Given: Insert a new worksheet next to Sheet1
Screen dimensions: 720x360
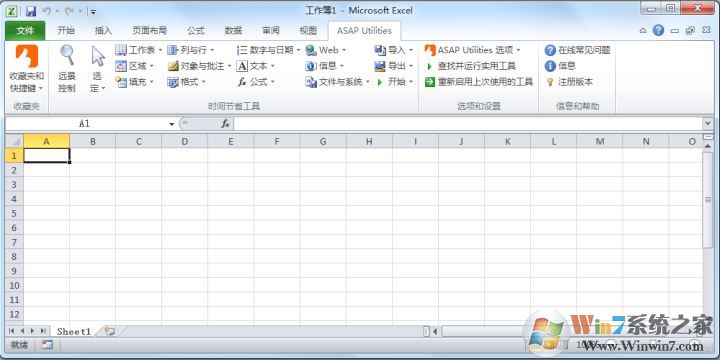Looking at the screenshot, I should coord(110,331).
